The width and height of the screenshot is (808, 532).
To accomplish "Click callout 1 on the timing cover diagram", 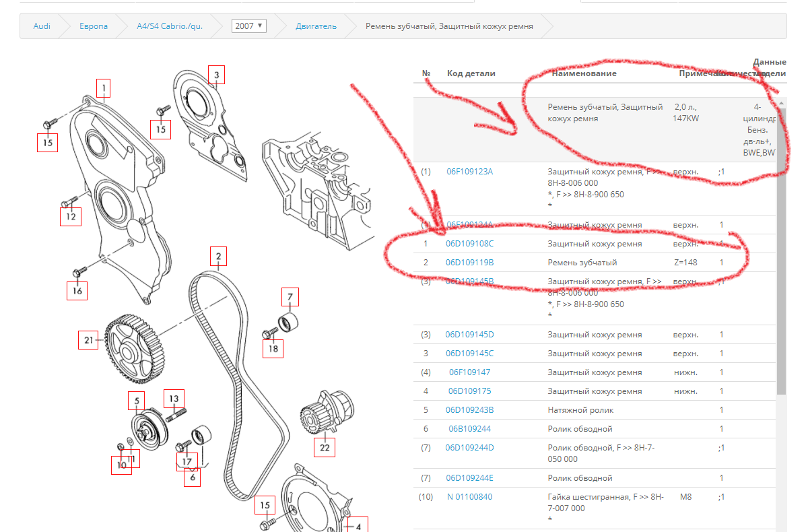I will (x=104, y=87).
